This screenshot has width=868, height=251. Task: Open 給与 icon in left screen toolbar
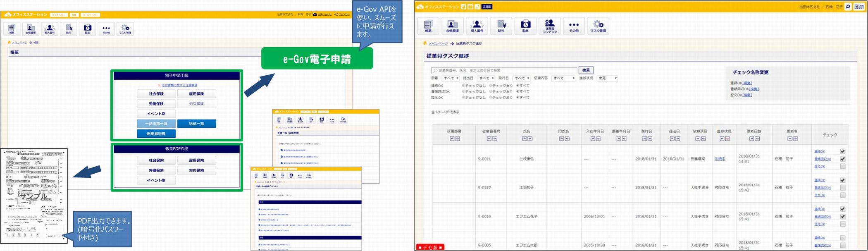[69, 29]
